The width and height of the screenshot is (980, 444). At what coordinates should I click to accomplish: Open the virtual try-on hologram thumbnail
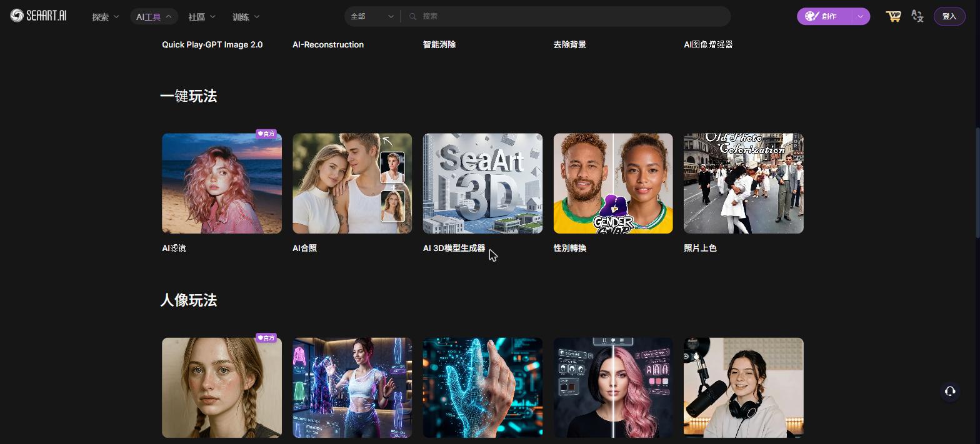352,388
